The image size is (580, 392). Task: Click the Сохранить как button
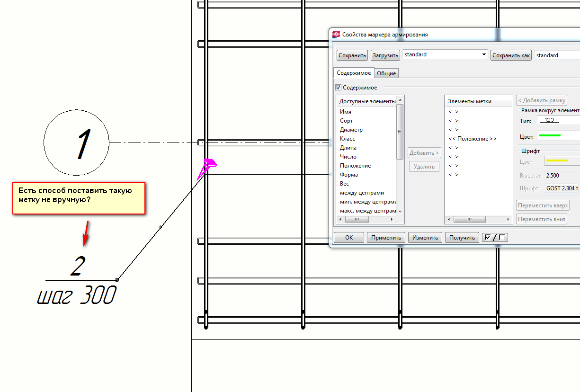[511, 55]
